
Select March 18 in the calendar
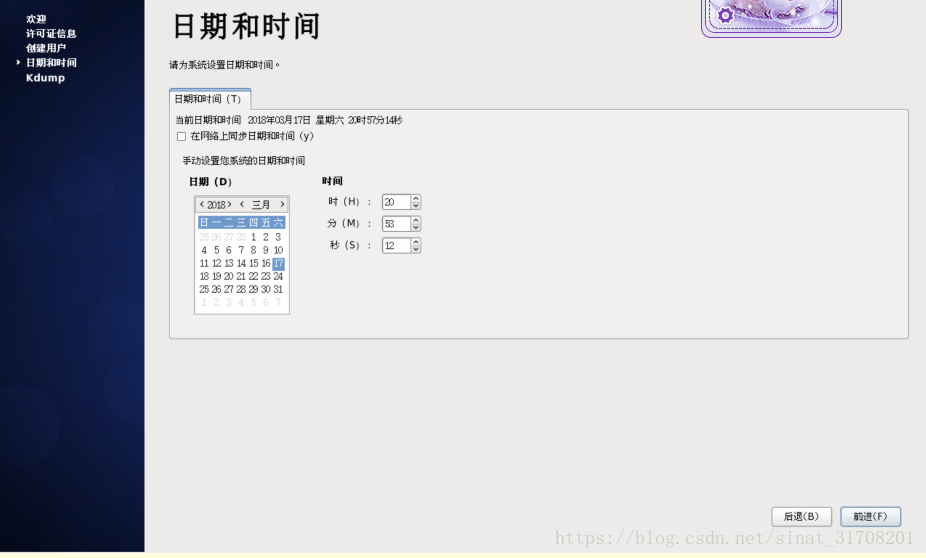(x=204, y=276)
